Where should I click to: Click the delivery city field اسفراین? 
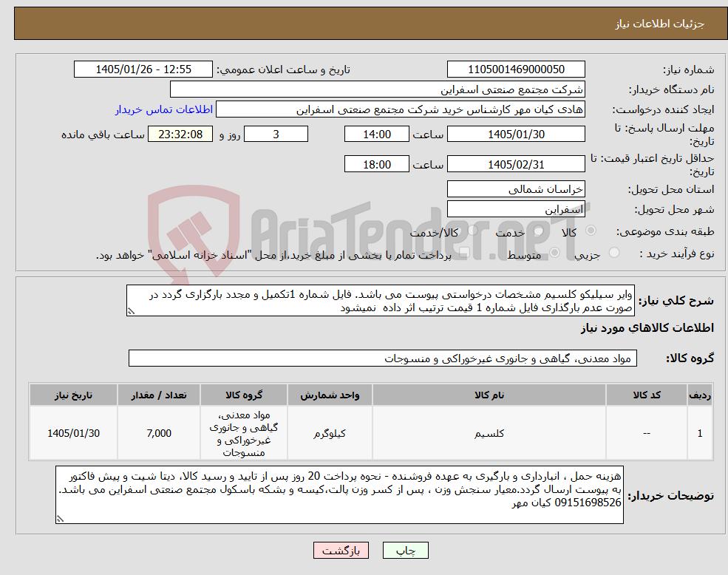[516, 209]
